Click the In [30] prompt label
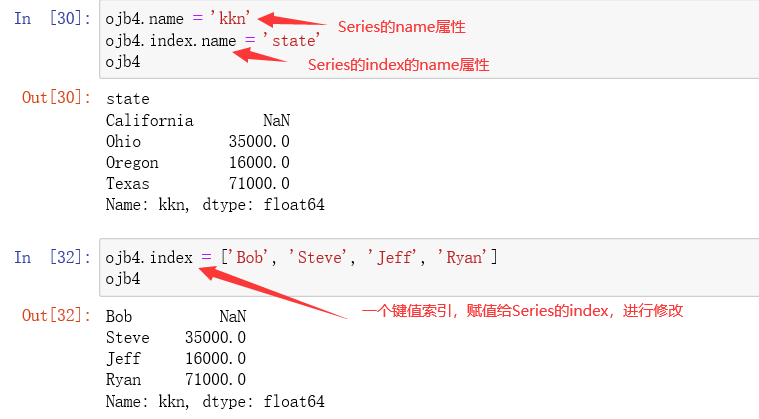The height and width of the screenshot is (419, 759). [52, 18]
